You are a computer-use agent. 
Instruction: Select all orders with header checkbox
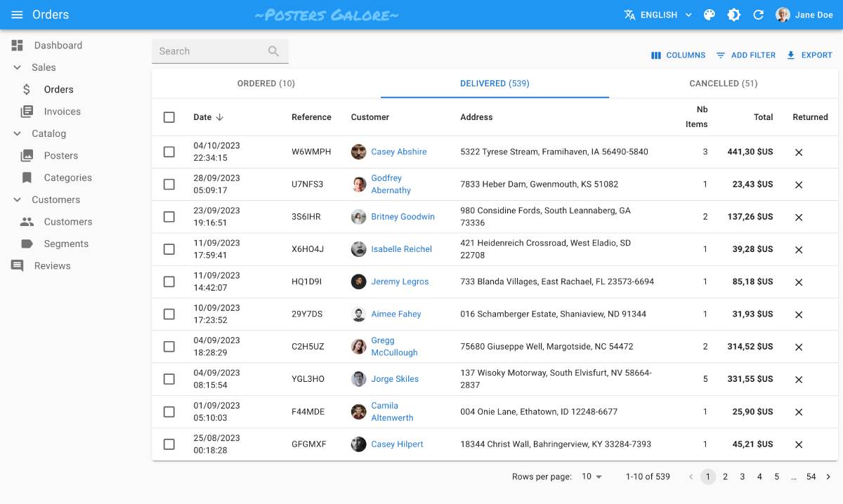click(x=169, y=117)
